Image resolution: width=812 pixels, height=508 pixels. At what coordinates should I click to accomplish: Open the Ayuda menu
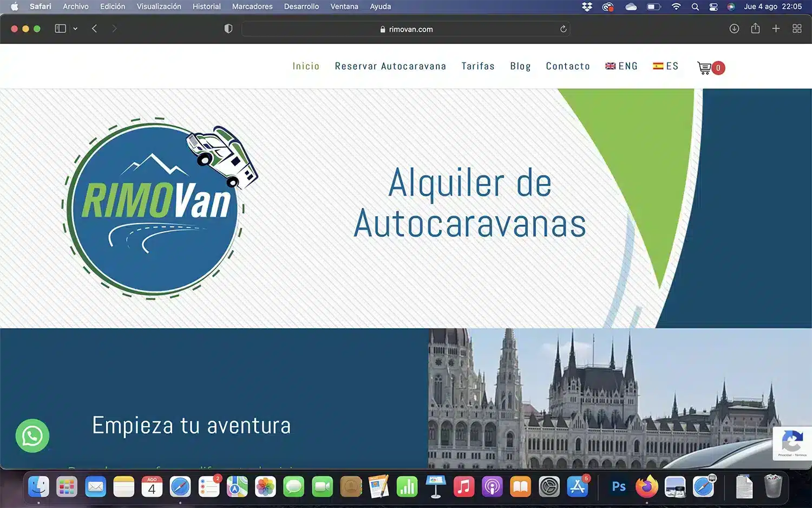pyautogui.click(x=381, y=6)
